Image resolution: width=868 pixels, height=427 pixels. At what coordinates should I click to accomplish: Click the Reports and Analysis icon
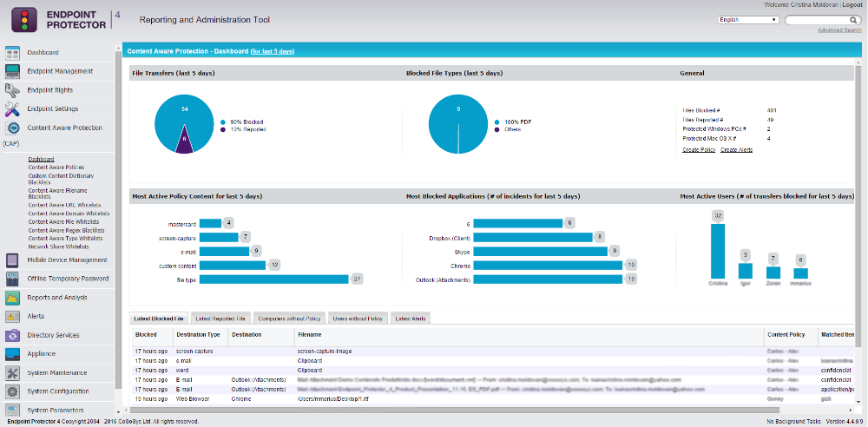coord(13,298)
